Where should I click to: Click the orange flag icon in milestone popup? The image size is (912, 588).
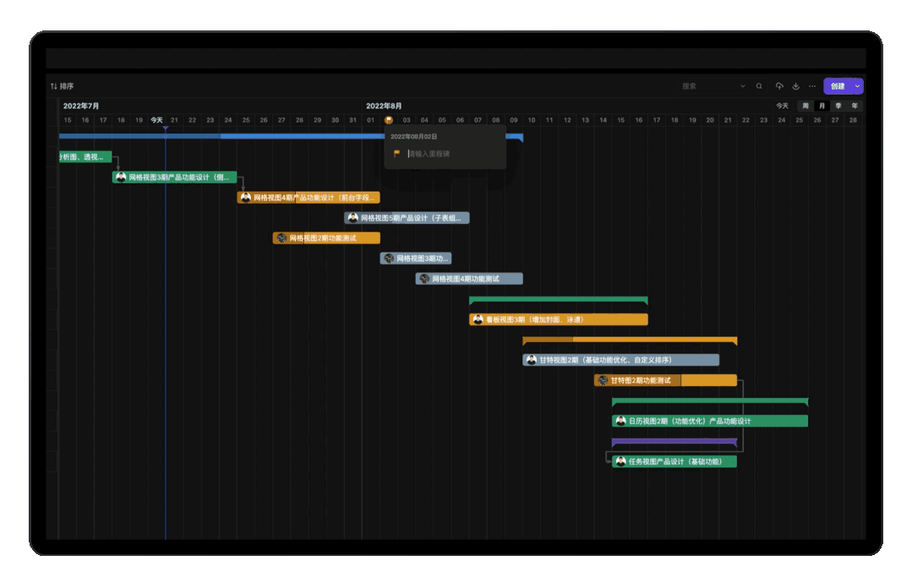[397, 154]
